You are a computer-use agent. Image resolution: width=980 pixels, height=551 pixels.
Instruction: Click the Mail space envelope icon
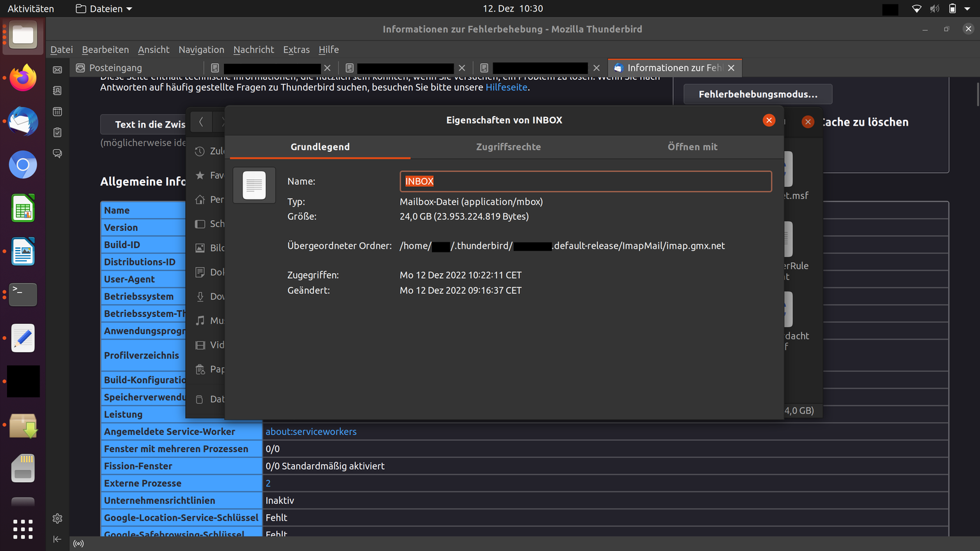coord(57,70)
